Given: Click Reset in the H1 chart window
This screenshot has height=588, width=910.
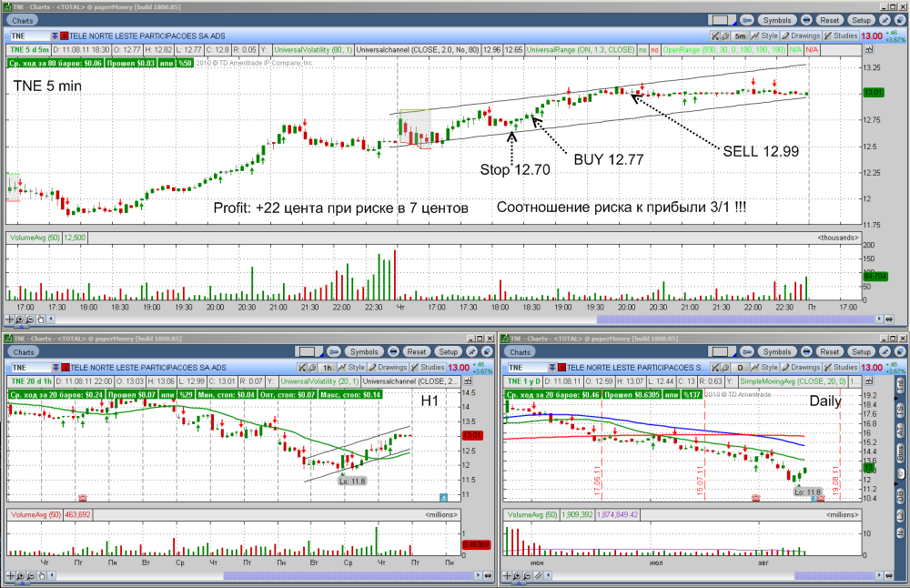Looking at the screenshot, I should 416,351.
